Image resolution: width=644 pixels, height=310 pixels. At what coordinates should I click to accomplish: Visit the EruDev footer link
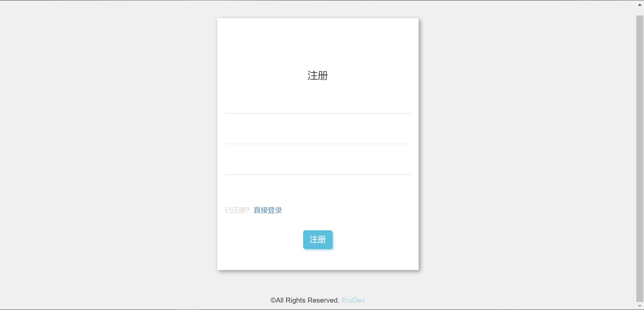pyautogui.click(x=353, y=300)
